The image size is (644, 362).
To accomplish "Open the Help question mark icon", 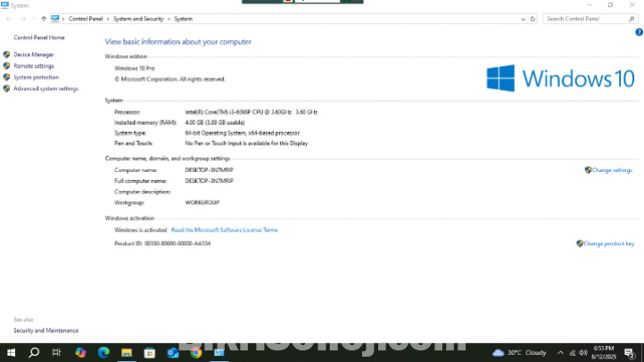I will point(639,32).
